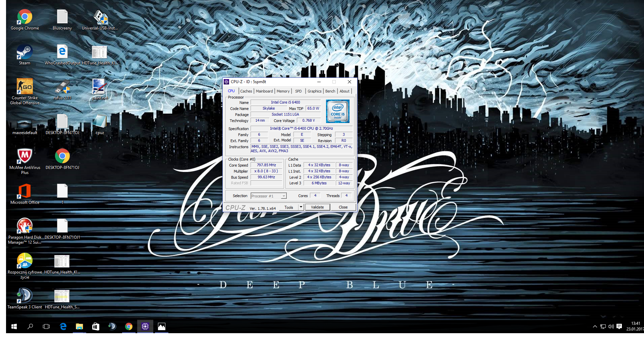Switch to Chrome via the taskbar icon
Viewport: 644px width, 362px height.
[x=128, y=326]
